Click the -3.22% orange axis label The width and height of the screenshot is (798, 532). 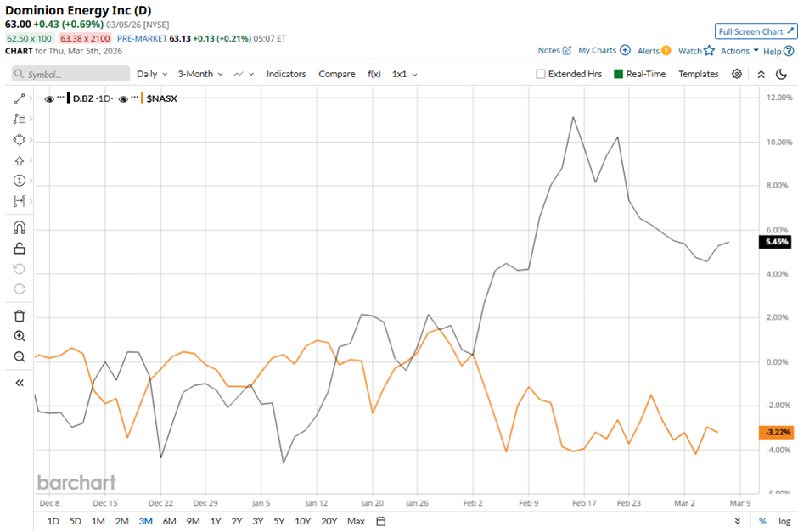pyautogui.click(x=776, y=433)
